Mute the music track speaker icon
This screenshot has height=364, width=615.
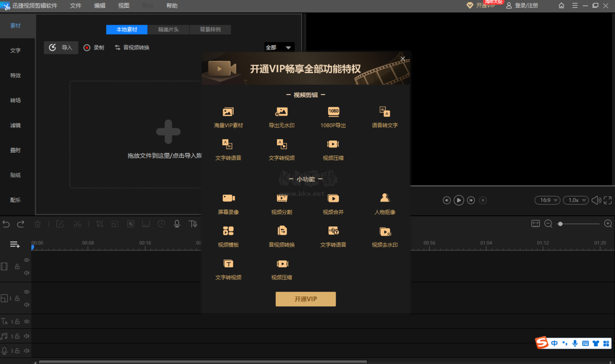tap(27, 336)
